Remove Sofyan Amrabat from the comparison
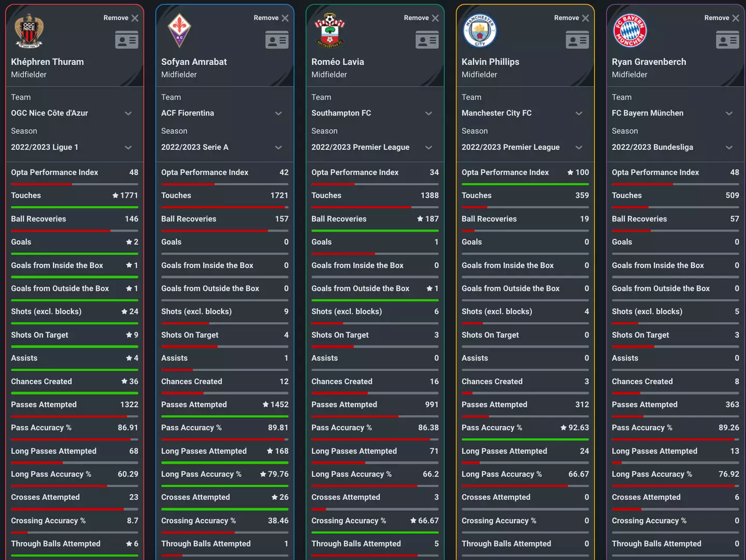Viewport: 746px width, 560px height. 271,18
